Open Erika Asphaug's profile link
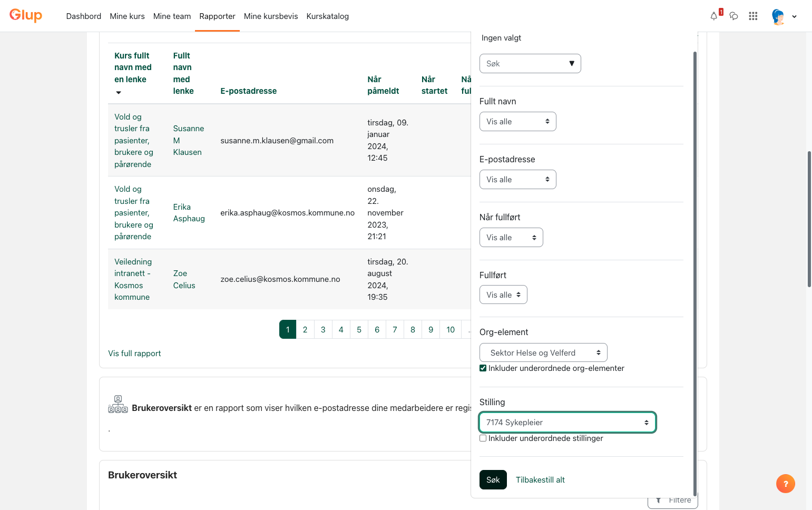 [x=189, y=213]
